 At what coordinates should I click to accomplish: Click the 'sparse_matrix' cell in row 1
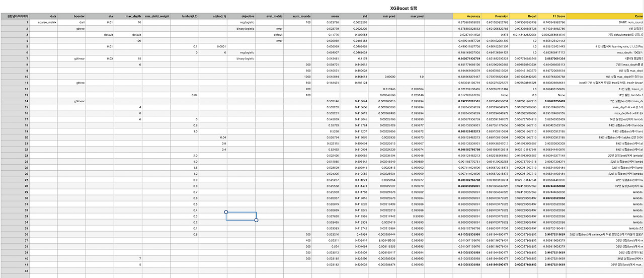click(43, 22)
